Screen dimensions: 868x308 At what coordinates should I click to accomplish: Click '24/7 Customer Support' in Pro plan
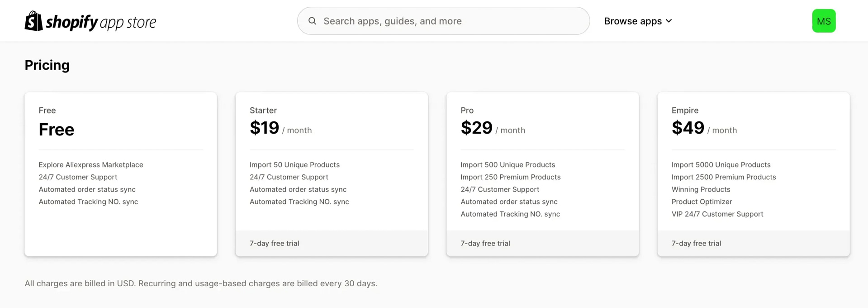pyautogui.click(x=500, y=189)
